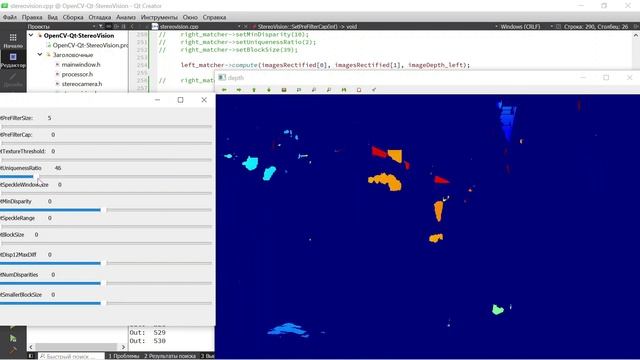The image size is (640, 360).
Task: Collapse the OpenCV-Qt-StereoVision project node
Action: coord(31,36)
